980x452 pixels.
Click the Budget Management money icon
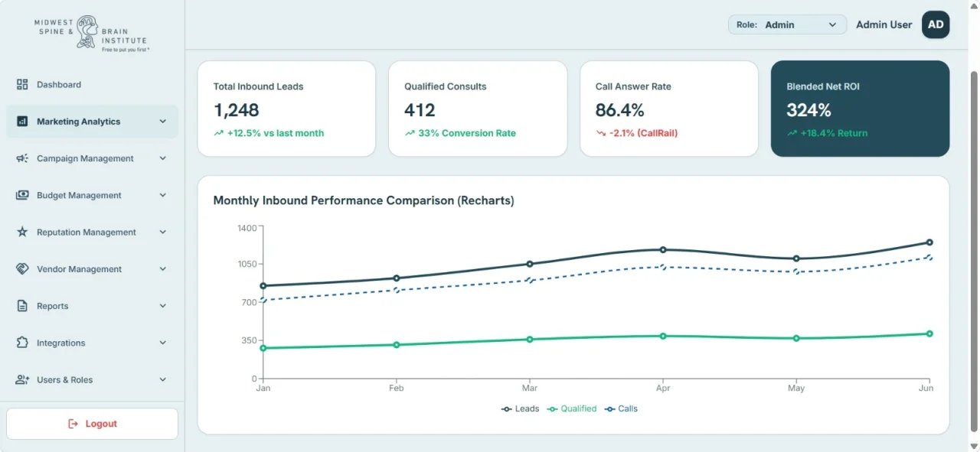click(22, 195)
